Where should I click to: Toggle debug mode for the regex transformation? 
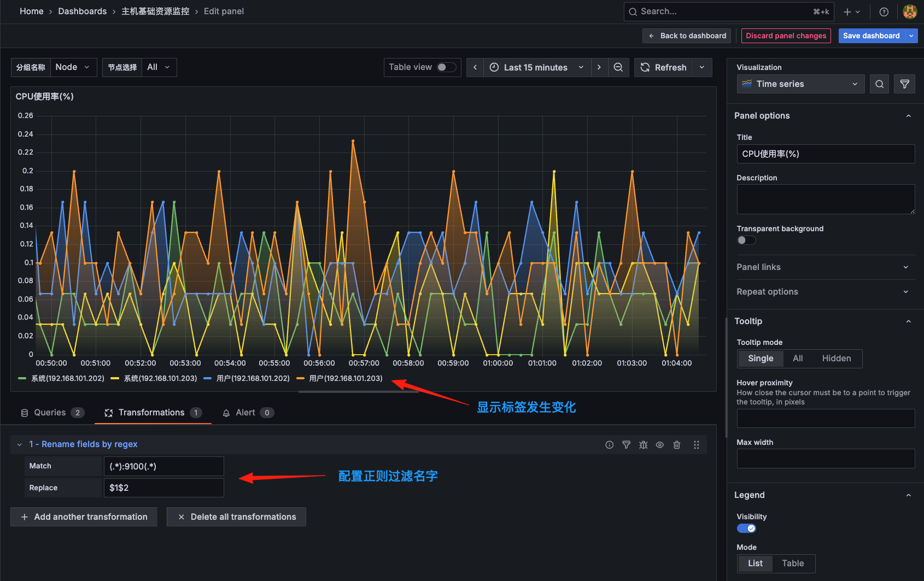coord(643,444)
